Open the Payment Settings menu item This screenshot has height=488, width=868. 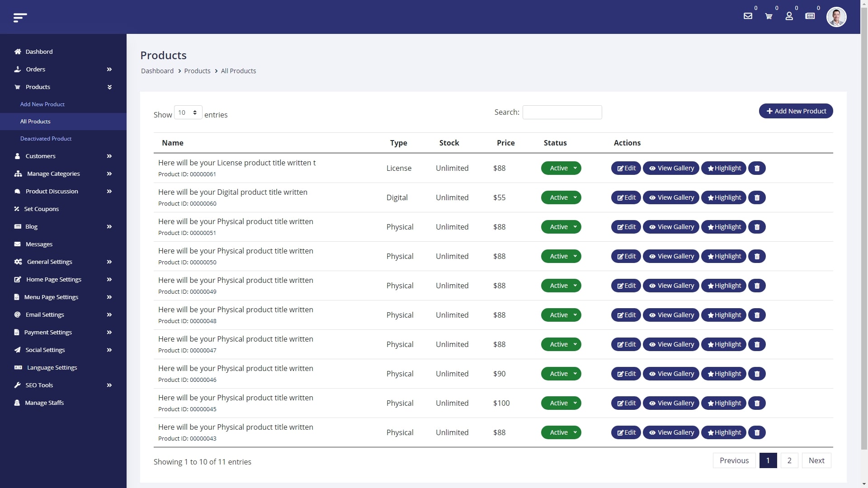tap(47, 332)
